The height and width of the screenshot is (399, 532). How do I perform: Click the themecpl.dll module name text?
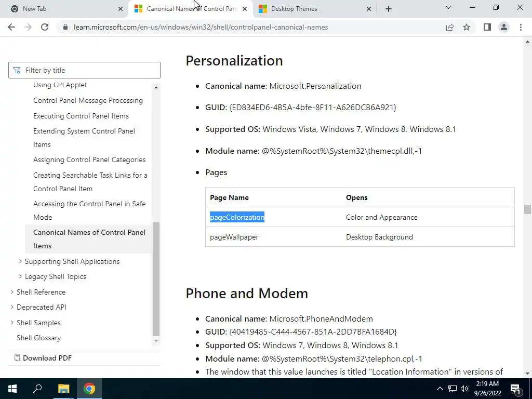click(x=342, y=151)
